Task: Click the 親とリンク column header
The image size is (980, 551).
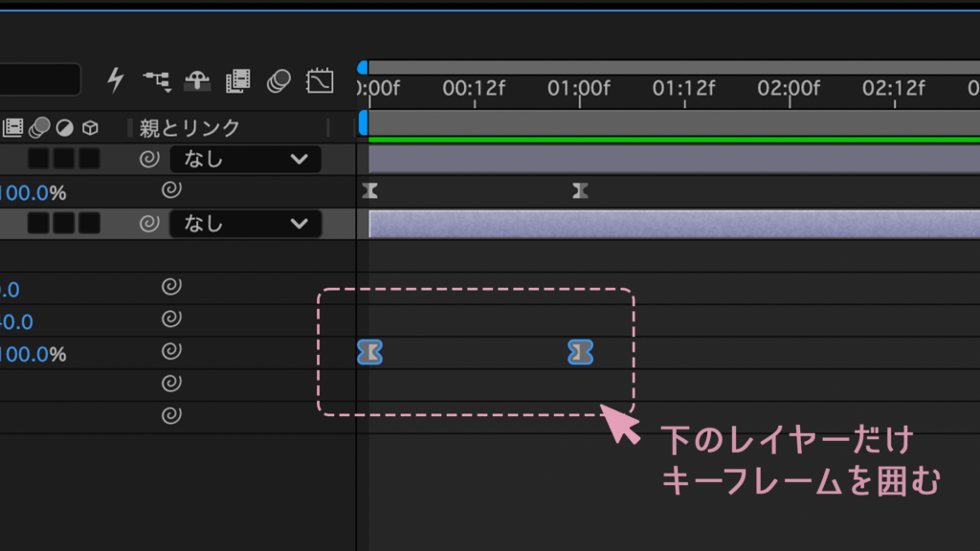Action: click(189, 128)
